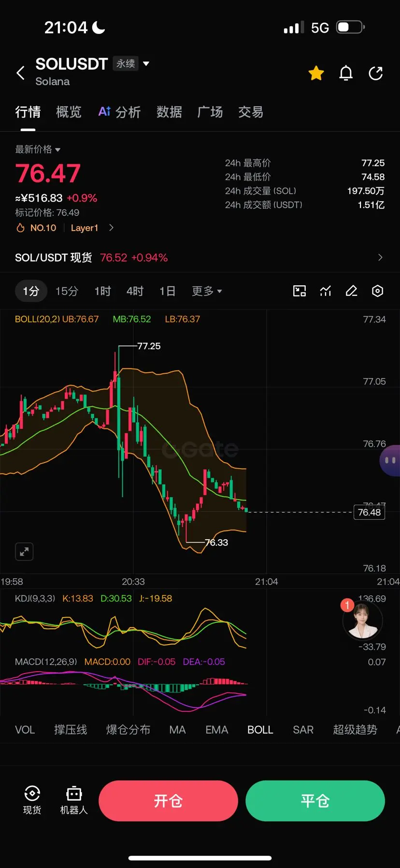Select the 4时 timeframe
Viewport: 400px width, 868px height.
135,291
